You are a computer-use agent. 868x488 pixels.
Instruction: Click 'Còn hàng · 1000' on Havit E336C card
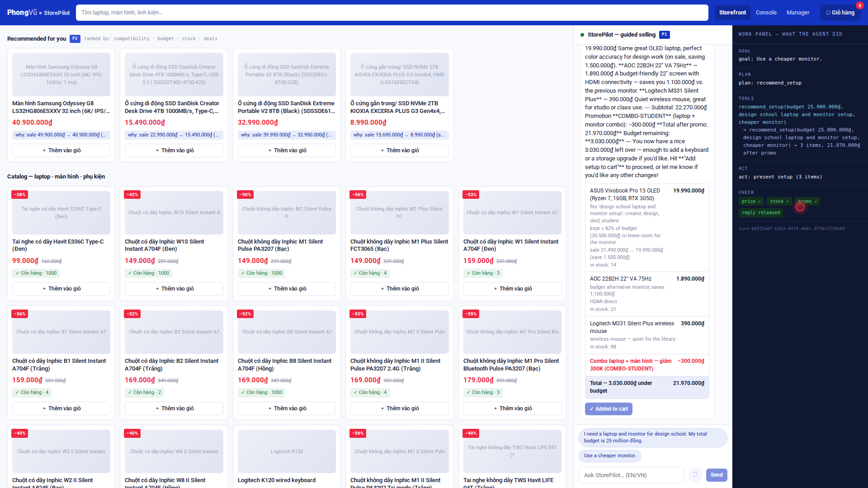[x=36, y=273]
